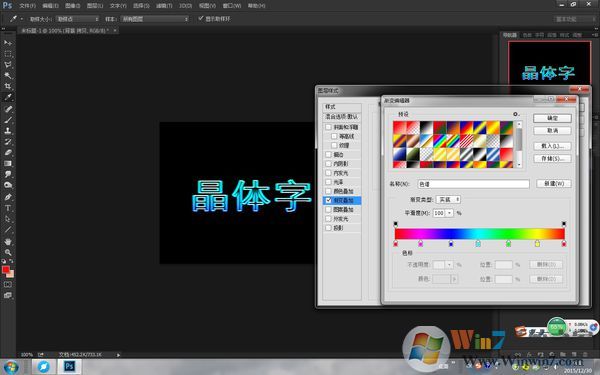This screenshot has width=600, height=375.
Task: Click the 存储(S)... save button
Action: coord(553,158)
